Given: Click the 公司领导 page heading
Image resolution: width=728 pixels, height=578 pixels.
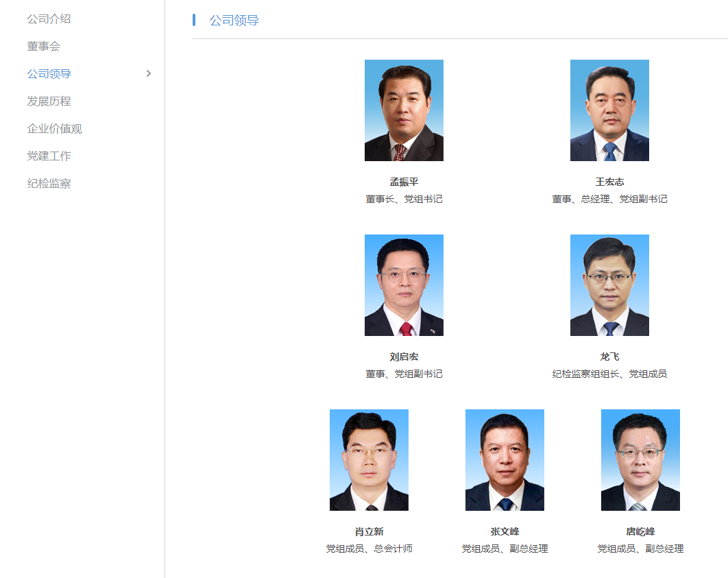Looking at the screenshot, I should [x=234, y=21].
